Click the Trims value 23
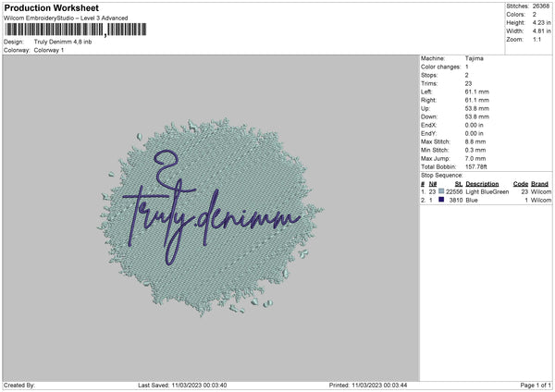This screenshot has width=555, height=392. 468,83
